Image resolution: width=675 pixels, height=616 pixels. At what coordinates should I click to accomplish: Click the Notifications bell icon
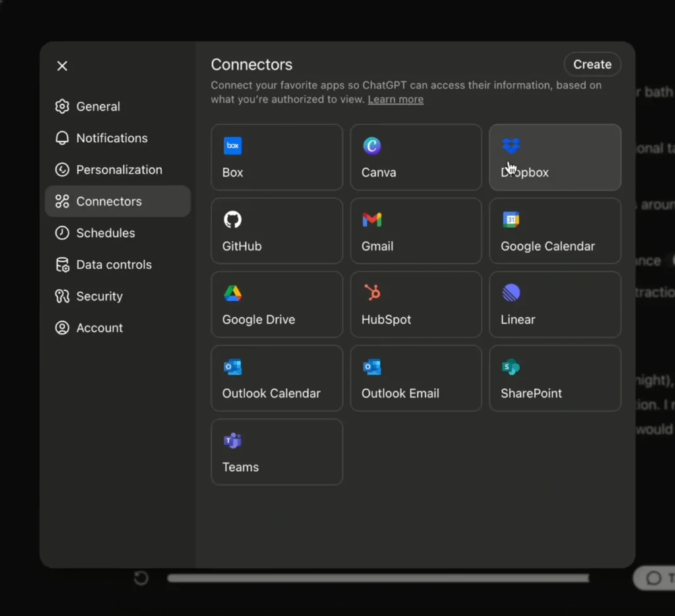62,138
